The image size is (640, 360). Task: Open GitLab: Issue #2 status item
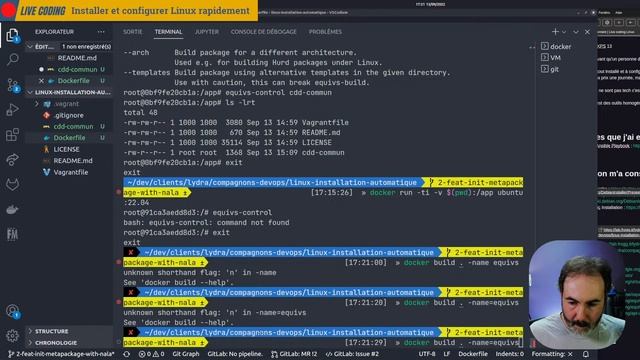coord(352,354)
